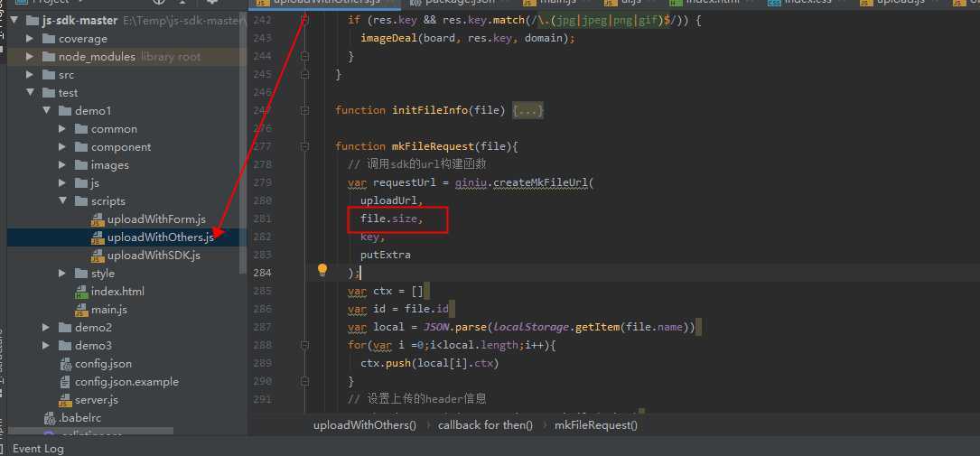Expand the common folder arrow
This screenshot has height=456, width=980.
[62, 129]
